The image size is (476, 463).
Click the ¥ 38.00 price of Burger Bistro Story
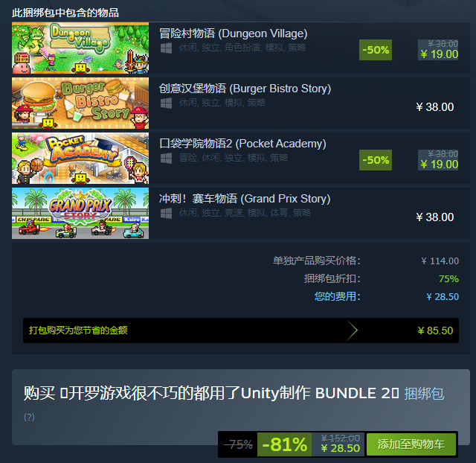pyautogui.click(x=434, y=107)
